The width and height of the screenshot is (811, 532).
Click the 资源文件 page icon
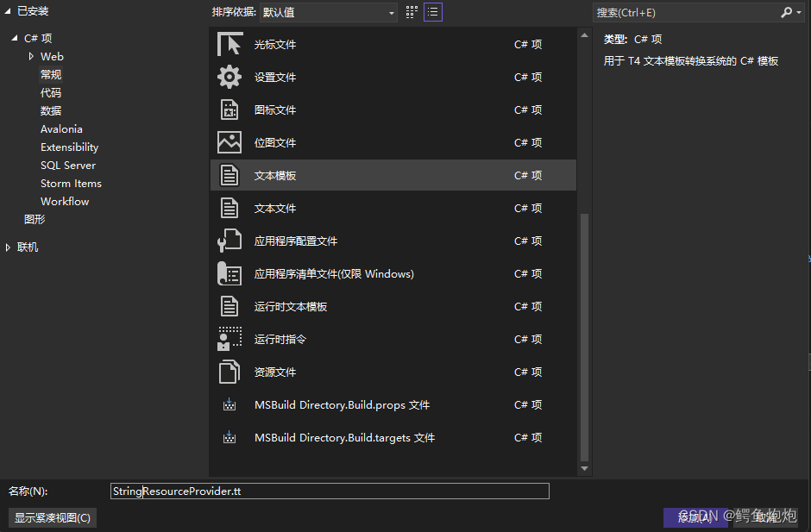[x=229, y=371]
